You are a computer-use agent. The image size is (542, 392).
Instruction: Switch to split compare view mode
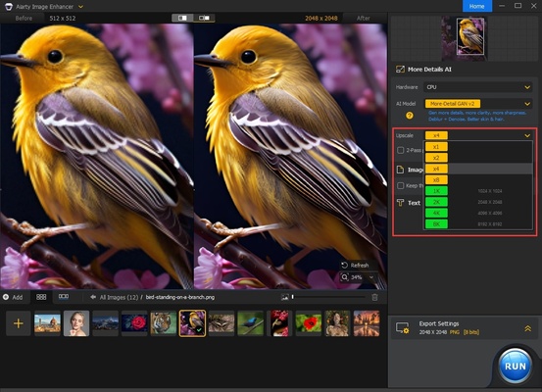182,18
